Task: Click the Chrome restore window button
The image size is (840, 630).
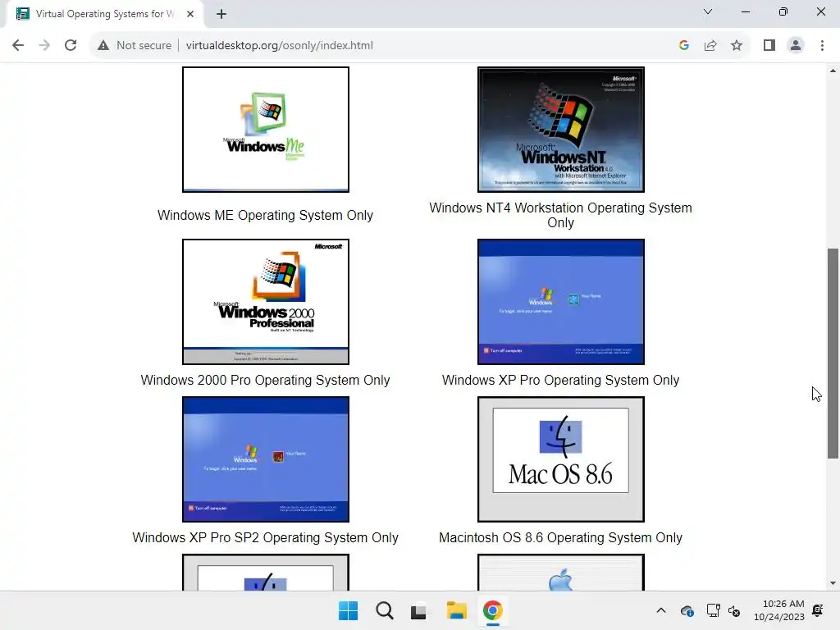Action: 783,11
